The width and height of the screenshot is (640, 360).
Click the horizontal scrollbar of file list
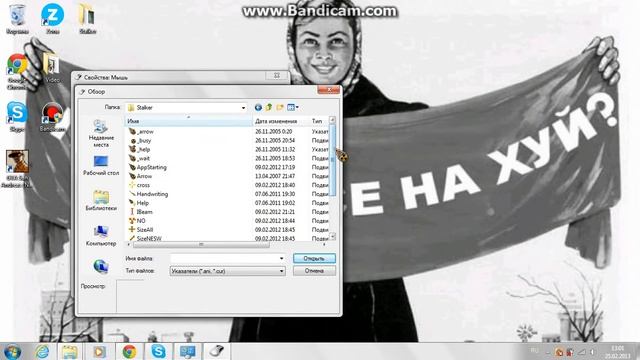tap(201, 244)
